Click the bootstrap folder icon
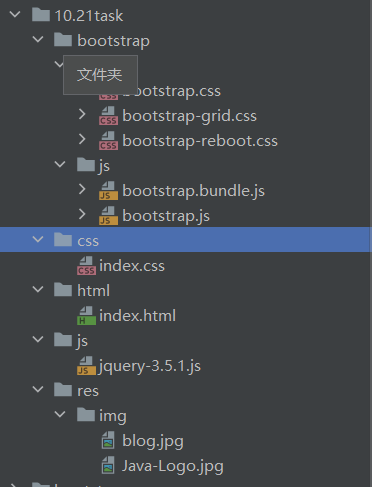Image resolution: width=372 pixels, height=487 pixels. [x=63, y=40]
